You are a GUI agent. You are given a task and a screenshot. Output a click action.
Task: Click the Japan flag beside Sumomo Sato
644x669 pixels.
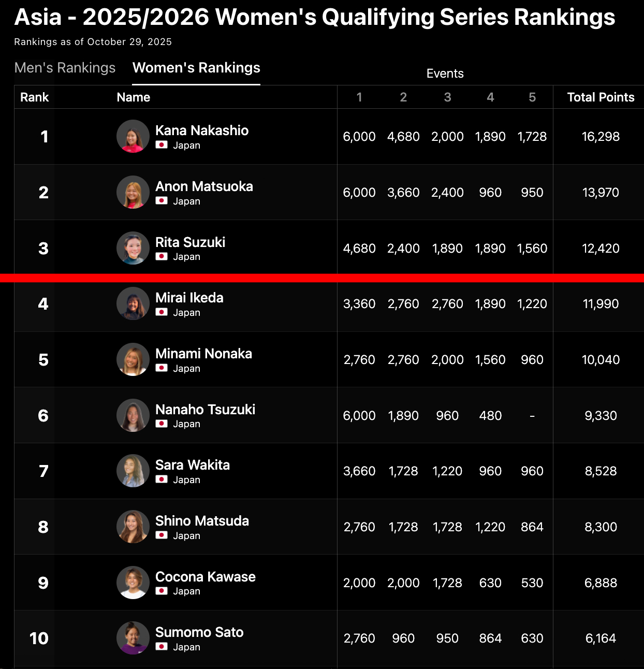(162, 647)
